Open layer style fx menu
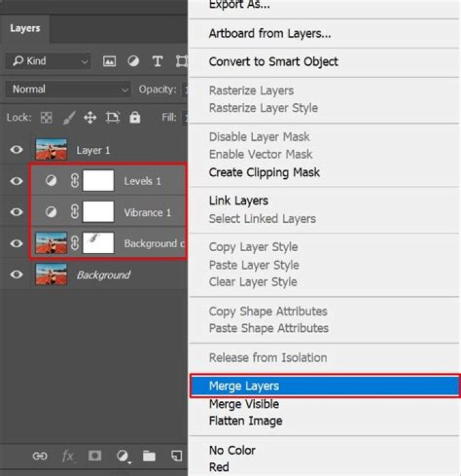 coord(67,456)
